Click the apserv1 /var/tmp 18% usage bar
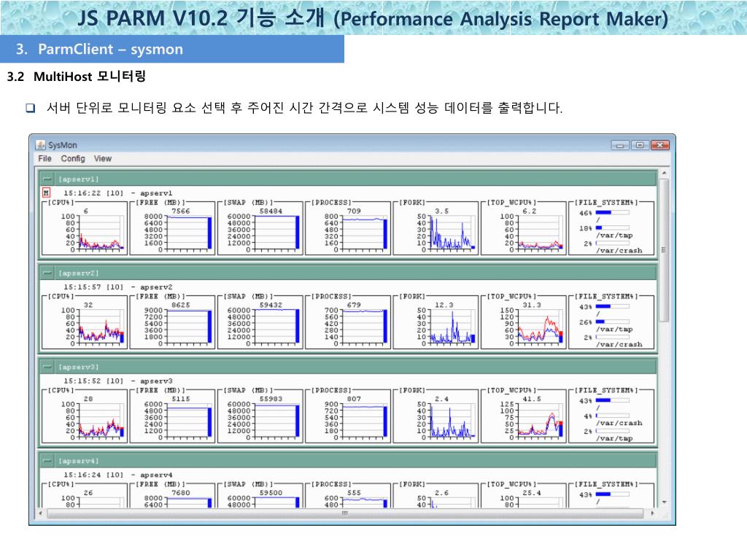 click(x=612, y=227)
